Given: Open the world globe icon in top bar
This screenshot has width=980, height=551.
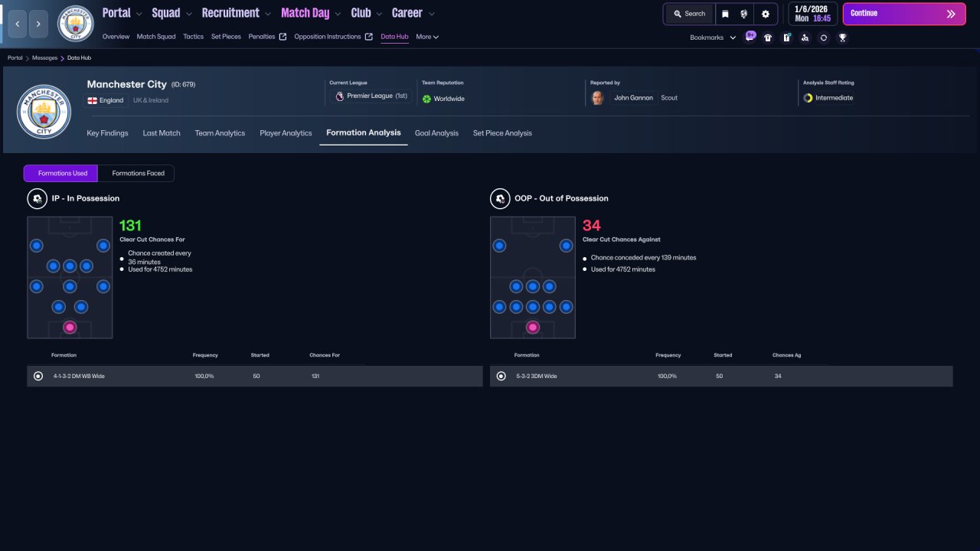Looking at the screenshot, I should point(744,14).
